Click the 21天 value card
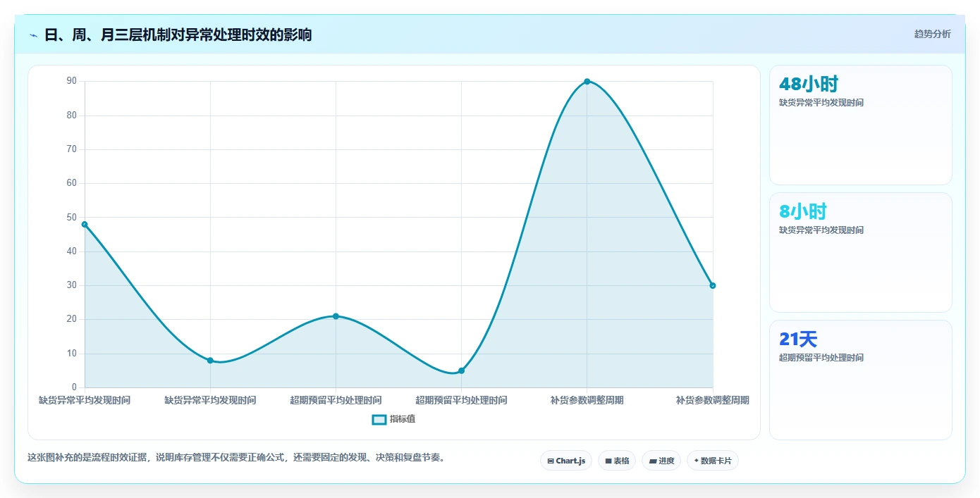The image size is (980, 498). pos(861,380)
